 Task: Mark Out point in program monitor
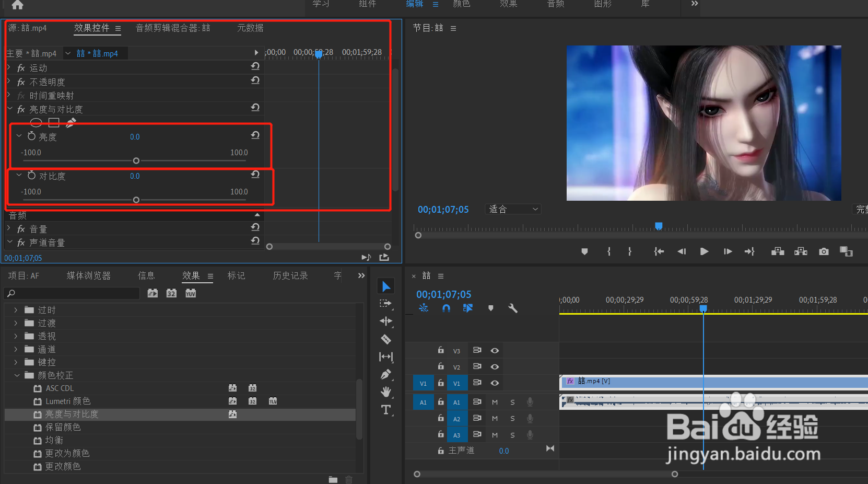(x=630, y=252)
